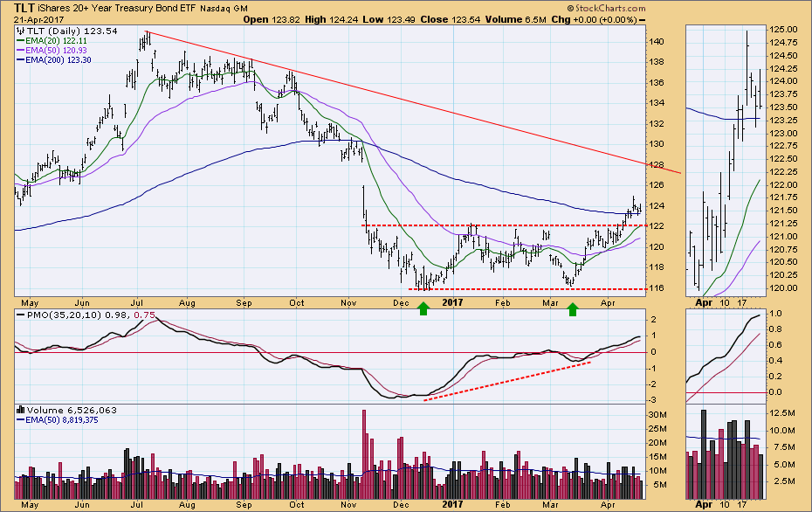Click the green up arrow below March

[x=572, y=309]
